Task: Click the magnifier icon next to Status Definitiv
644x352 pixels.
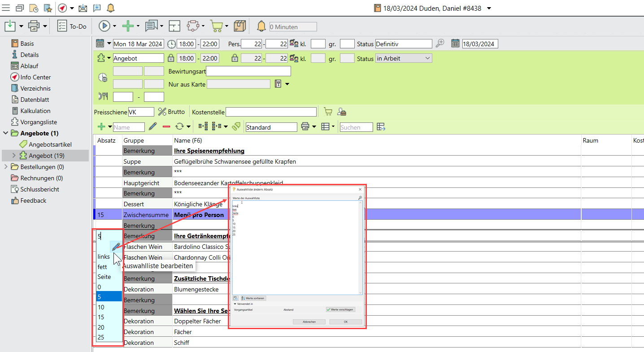Action: 440,43
